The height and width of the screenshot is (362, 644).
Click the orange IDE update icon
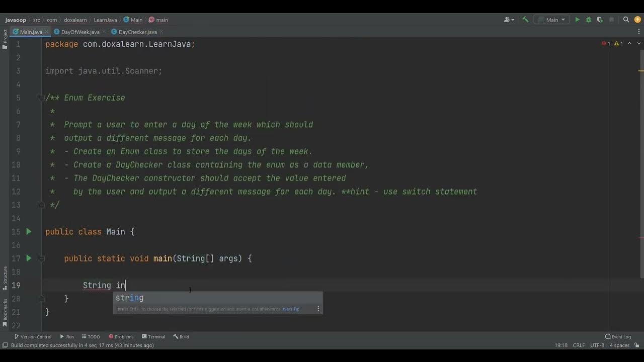tap(637, 20)
